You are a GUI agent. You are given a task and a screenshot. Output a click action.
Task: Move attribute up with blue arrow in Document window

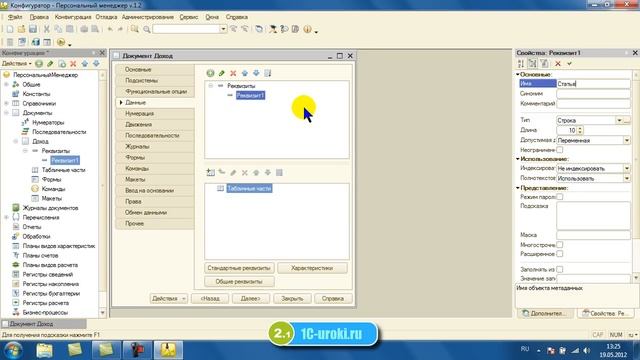pos(244,73)
